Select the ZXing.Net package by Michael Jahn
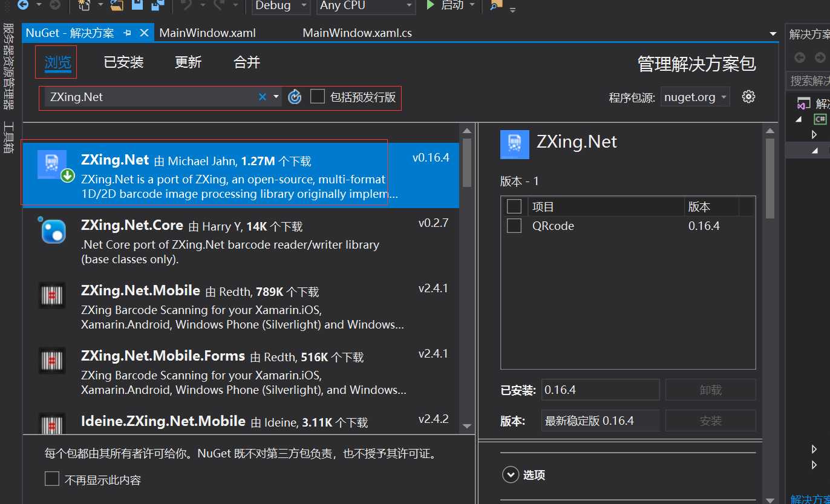Viewport: 830px width, 504px height. pyautogui.click(x=241, y=175)
